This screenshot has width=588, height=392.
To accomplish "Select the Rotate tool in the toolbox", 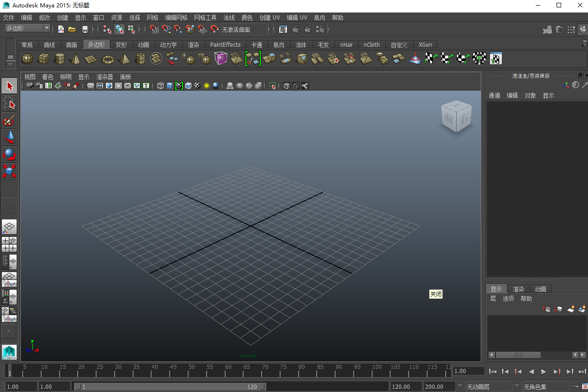I will pyautogui.click(x=10, y=155).
